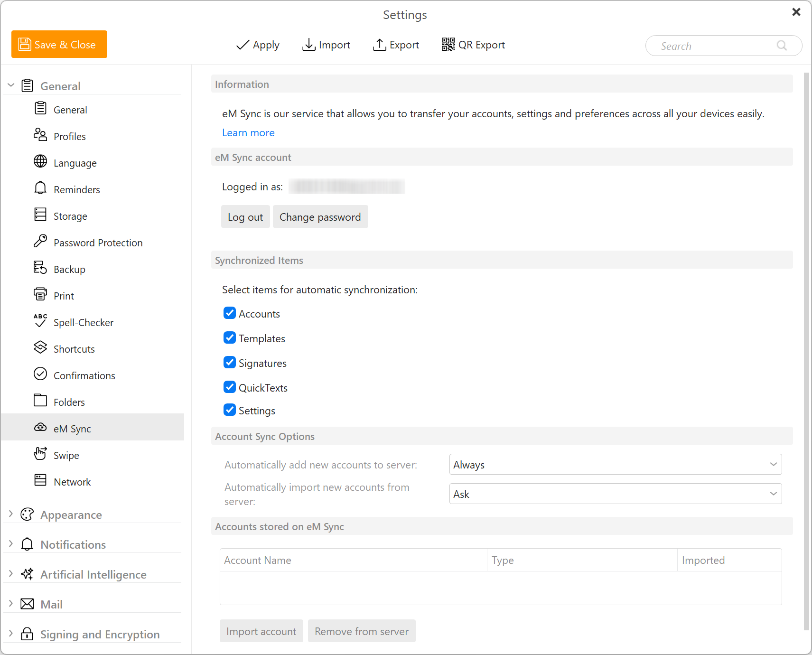Click the eM Sync cloud icon

point(40,428)
